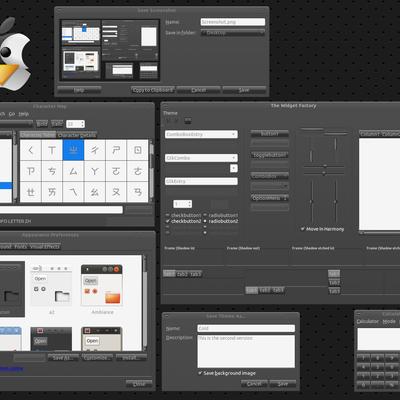
Task: Toggle Bold in Character Map toolbar
Action: click(42, 124)
